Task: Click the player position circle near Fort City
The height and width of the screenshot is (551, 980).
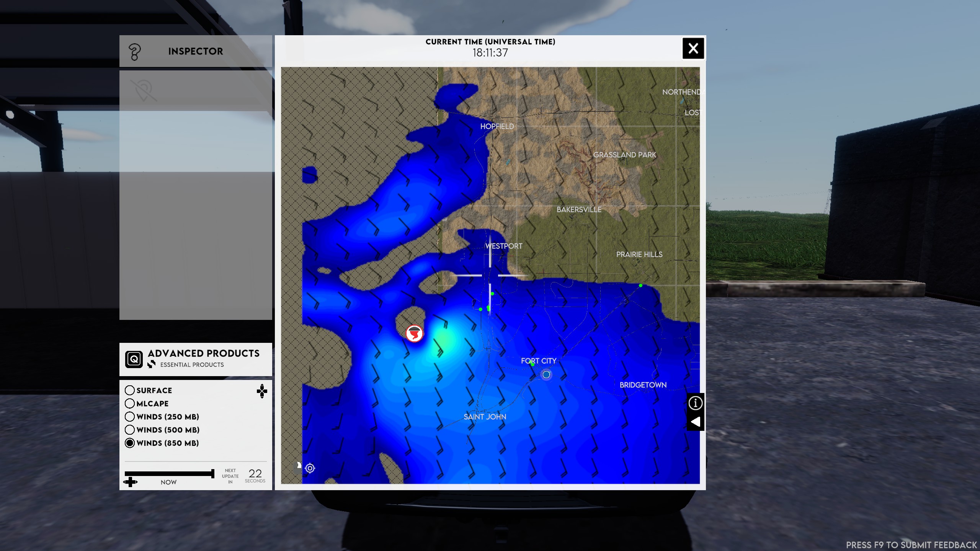Action: (546, 375)
